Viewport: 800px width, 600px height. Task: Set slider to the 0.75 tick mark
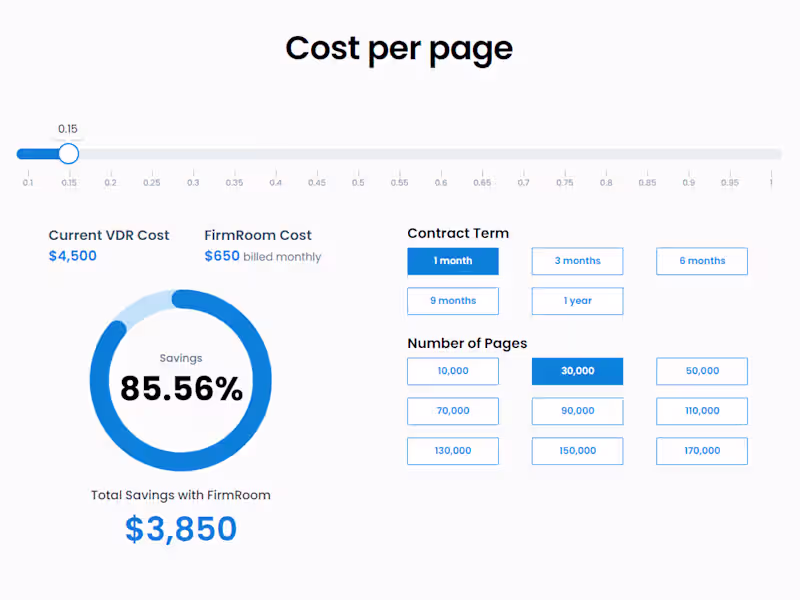[565, 183]
